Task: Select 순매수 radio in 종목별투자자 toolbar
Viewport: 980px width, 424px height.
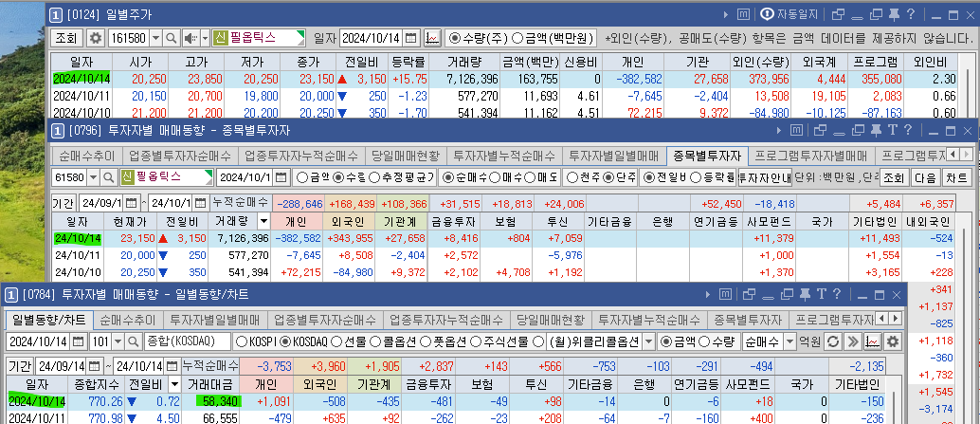Action: click(447, 177)
